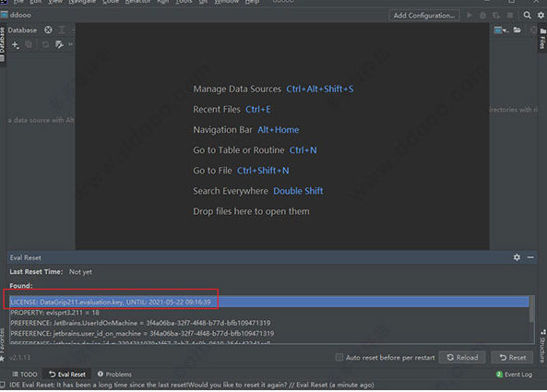The height and width of the screenshot is (392, 547).
Task: Switch to the Eval Reset tab
Action: [67, 374]
